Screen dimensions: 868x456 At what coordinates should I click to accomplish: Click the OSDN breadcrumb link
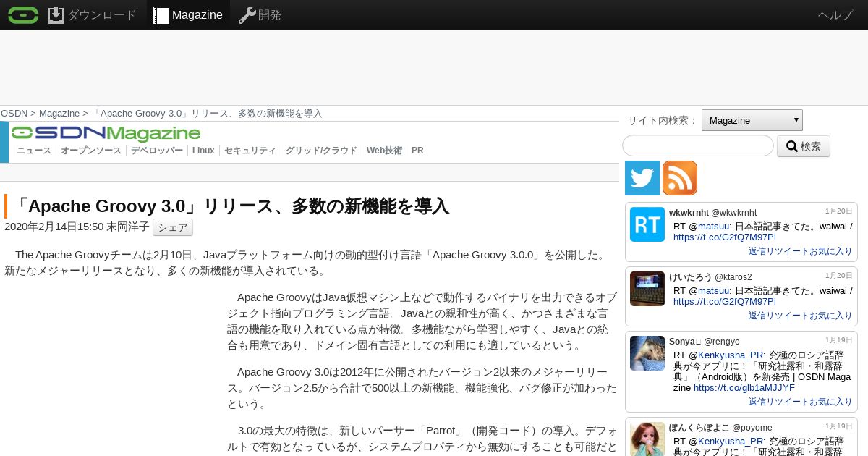(x=14, y=114)
